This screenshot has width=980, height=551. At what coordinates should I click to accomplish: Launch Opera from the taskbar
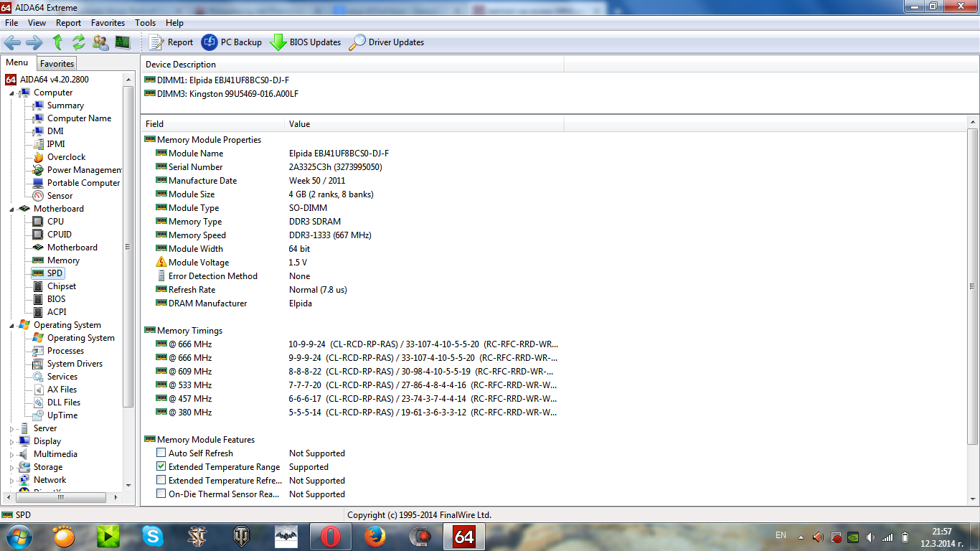pos(330,536)
